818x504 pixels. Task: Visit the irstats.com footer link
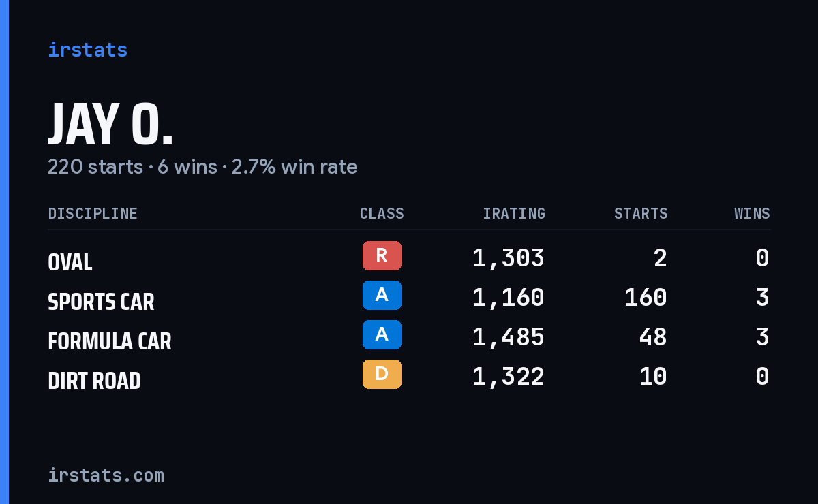point(106,475)
